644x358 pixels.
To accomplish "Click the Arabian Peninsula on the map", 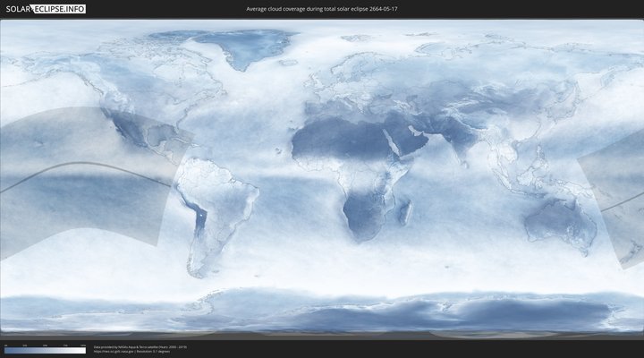I will [407, 140].
